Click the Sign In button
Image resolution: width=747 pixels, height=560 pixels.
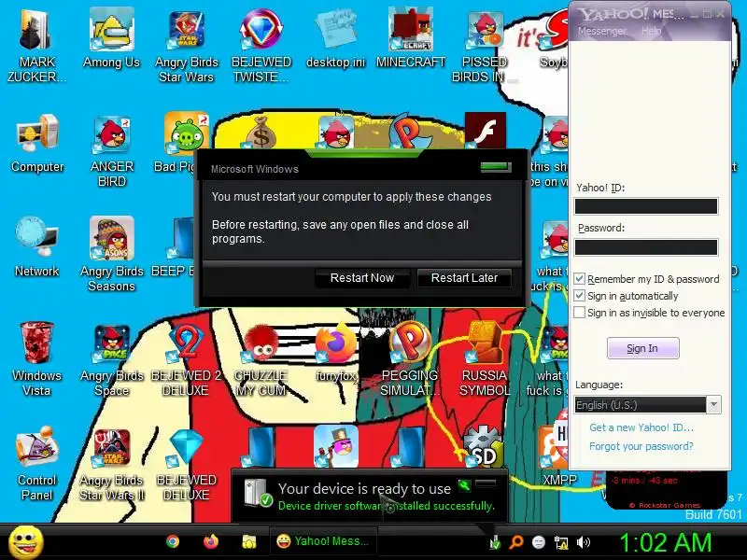[x=642, y=348]
